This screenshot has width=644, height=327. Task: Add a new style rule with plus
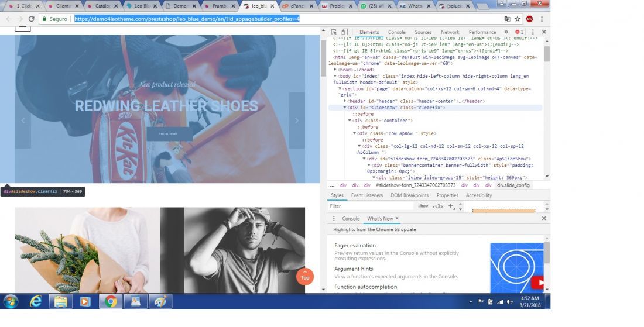451,206
